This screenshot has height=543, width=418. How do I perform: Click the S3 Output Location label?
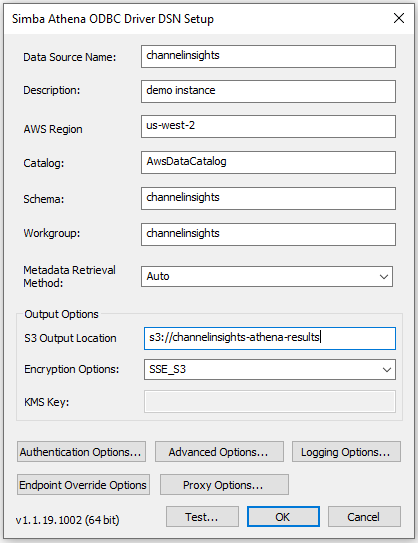tap(70, 338)
